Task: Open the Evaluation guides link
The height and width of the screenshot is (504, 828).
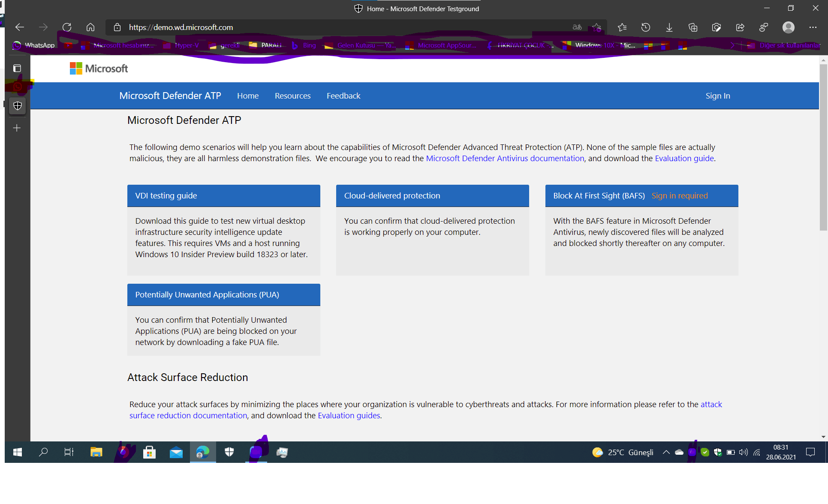Action: 349,416
